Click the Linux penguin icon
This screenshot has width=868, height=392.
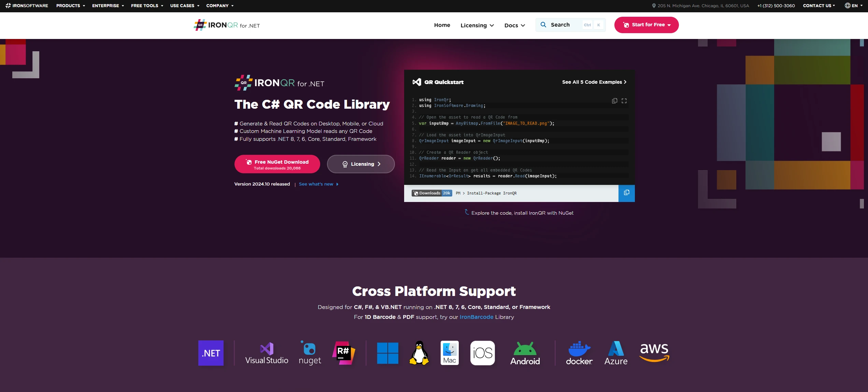coord(419,353)
